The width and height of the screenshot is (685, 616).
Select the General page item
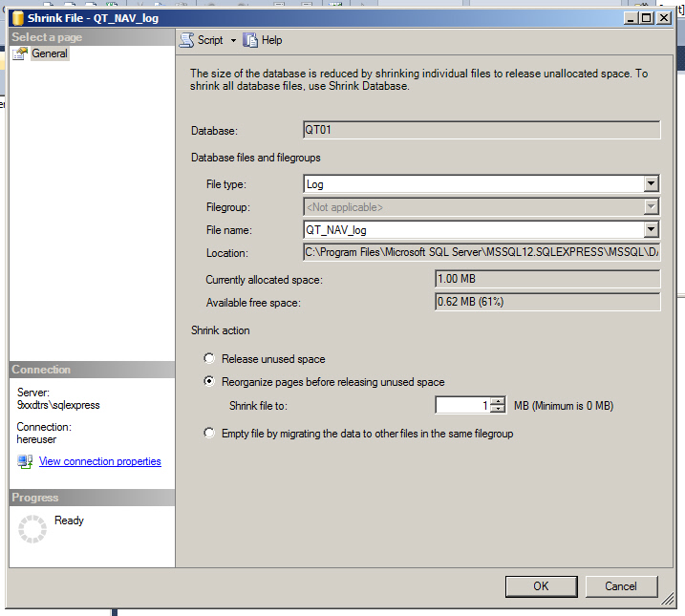click(50, 54)
